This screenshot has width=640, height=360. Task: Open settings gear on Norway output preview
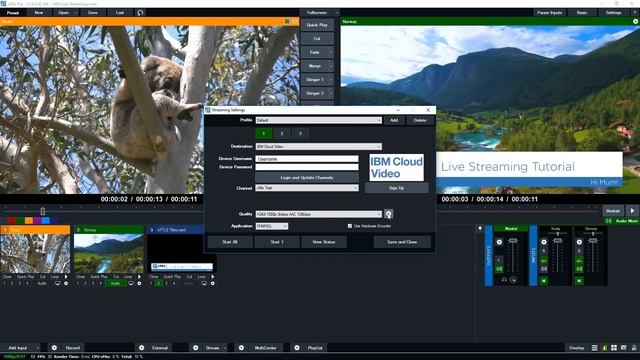click(636, 21)
